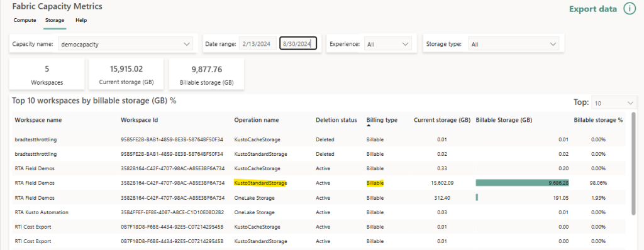Open the Storage type dropdown
The height and width of the screenshot is (250, 644).
point(513,44)
